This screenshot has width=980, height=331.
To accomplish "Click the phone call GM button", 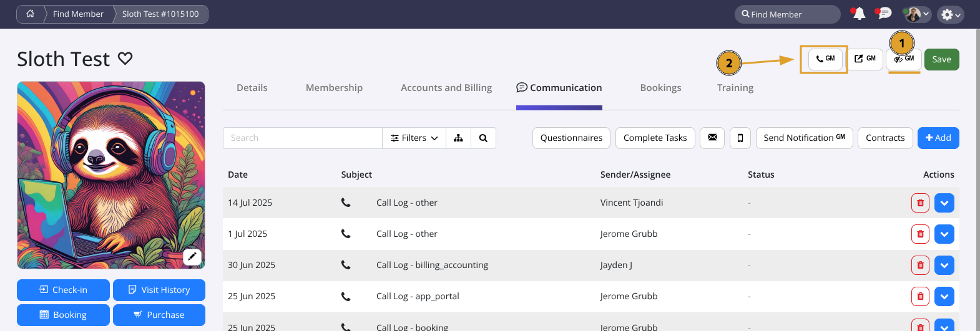I will (825, 59).
